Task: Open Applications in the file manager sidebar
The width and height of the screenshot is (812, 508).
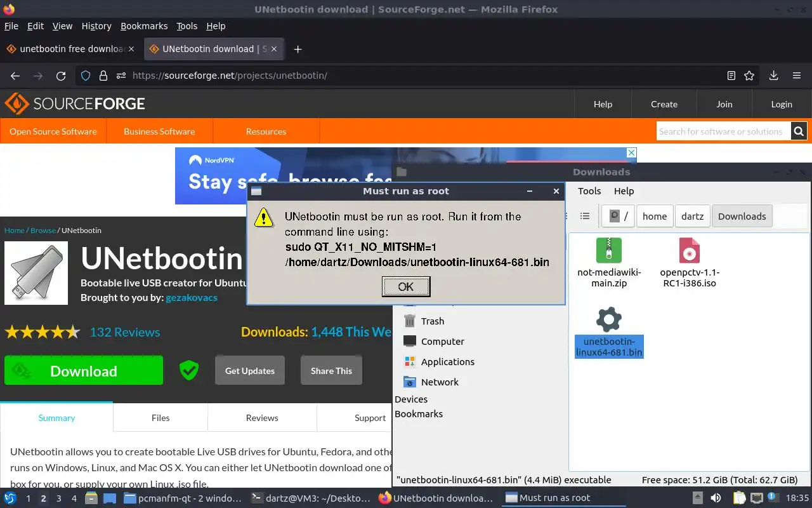Action: point(438,362)
